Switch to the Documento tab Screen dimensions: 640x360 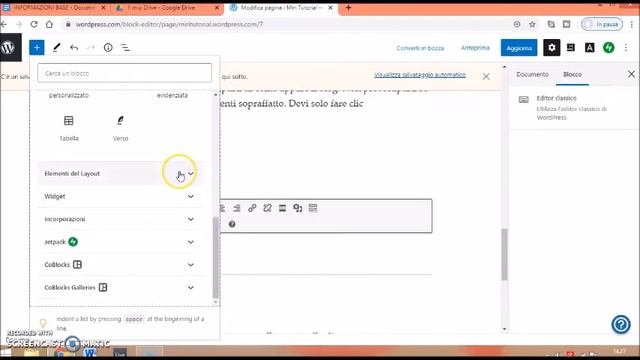pos(532,74)
